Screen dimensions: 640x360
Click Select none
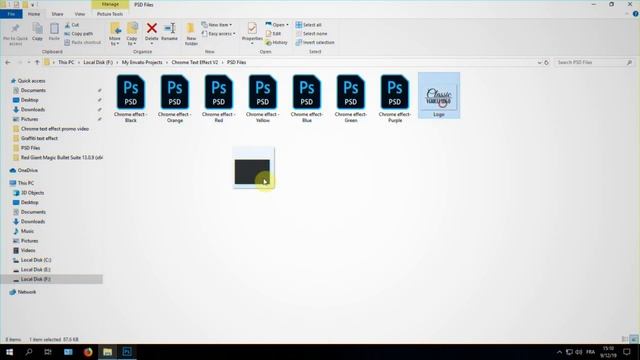(x=311, y=33)
